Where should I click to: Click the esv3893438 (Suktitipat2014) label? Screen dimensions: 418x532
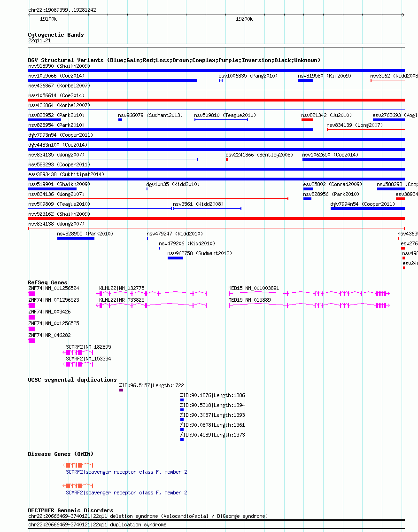(x=66, y=174)
